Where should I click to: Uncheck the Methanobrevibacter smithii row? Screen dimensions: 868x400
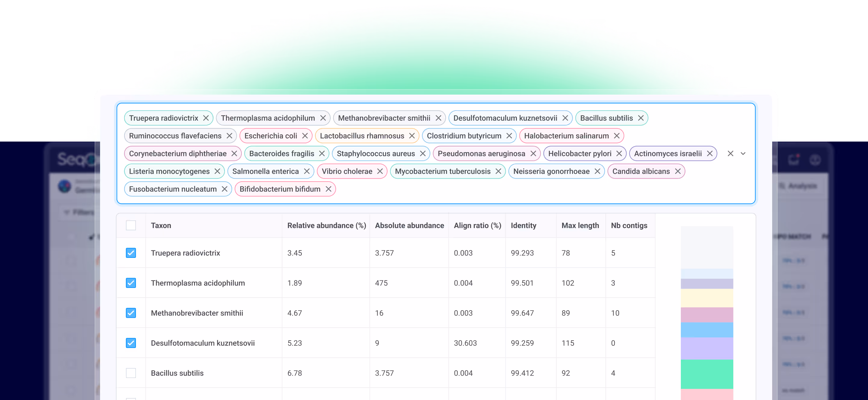point(131,313)
